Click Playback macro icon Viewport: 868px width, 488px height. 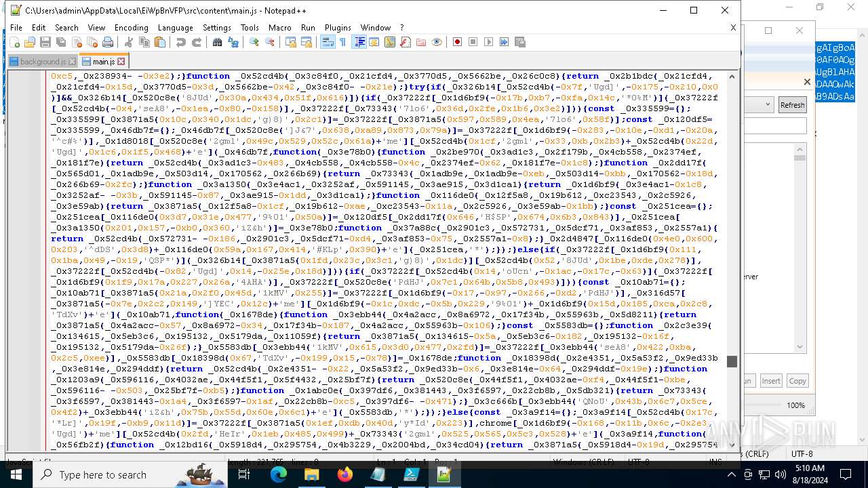(x=489, y=42)
